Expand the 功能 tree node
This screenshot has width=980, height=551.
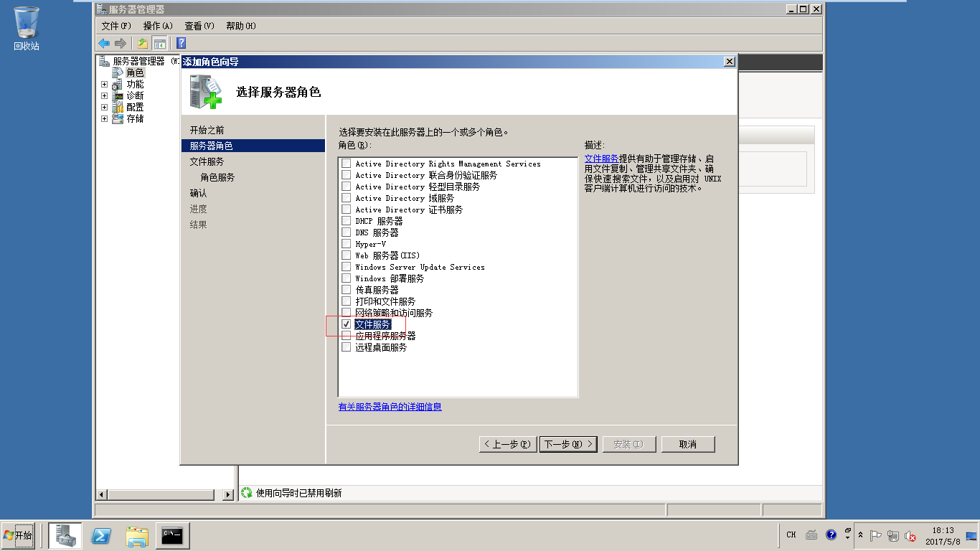tap(105, 85)
